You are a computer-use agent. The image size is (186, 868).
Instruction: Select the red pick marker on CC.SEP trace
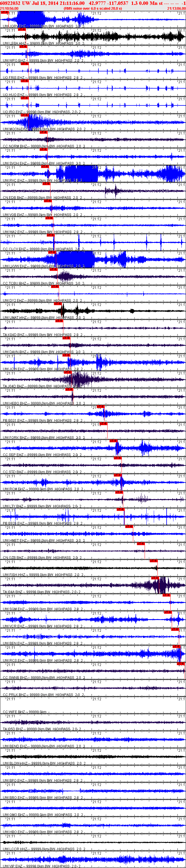coord(113,441)
